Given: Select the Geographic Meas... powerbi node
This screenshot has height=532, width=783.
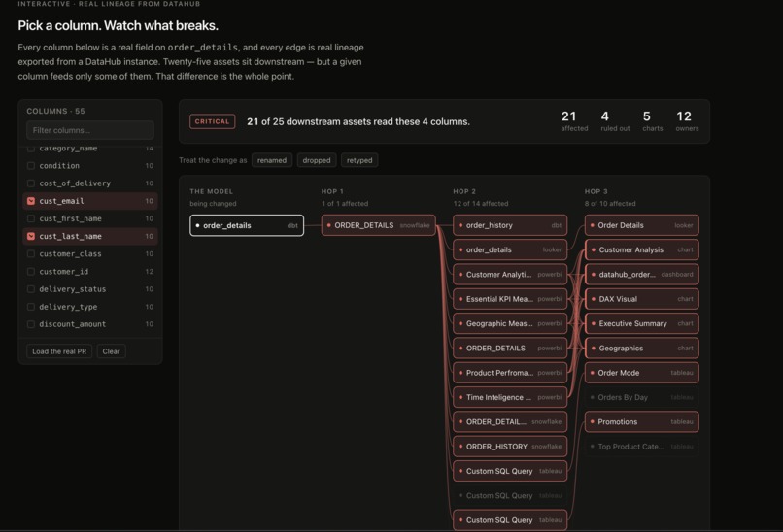Looking at the screenshot, I should pos(510,323).
